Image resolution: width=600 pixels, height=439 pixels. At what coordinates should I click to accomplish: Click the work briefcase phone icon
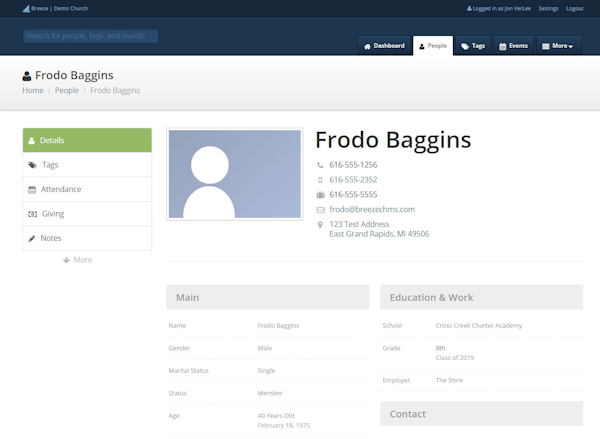[x=320, y=195]
